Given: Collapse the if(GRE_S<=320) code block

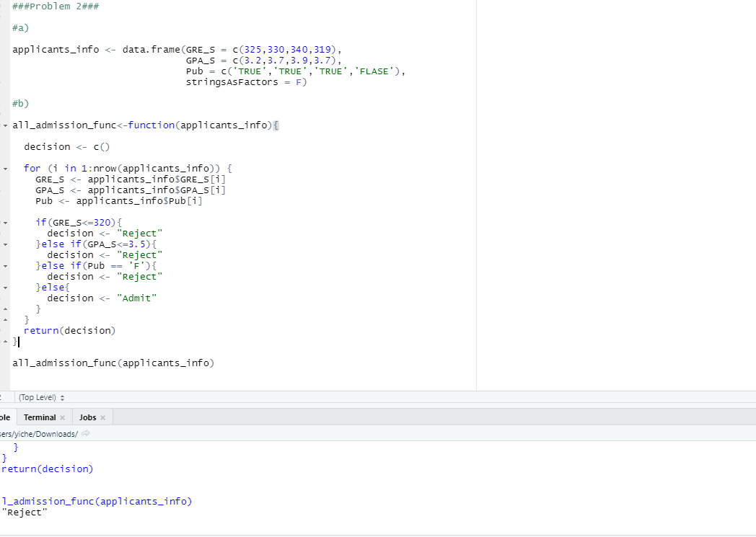Looking at the screenshot, I should pos(4,222).
